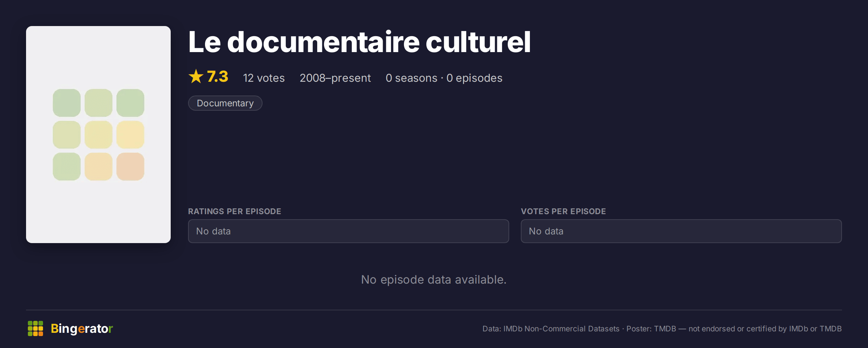The image size is (868, 348).
Task: Click the top-right green poster tile
Action: [x=130, y=103]
